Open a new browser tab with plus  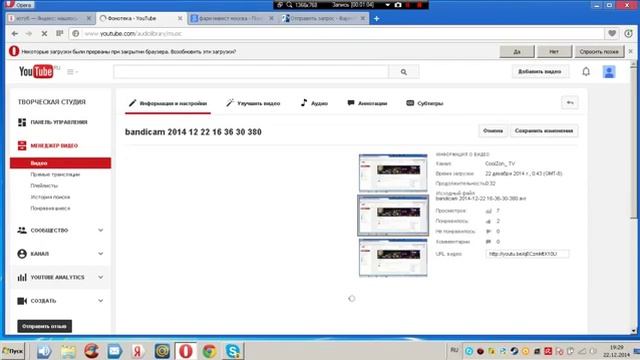(376, 18)
